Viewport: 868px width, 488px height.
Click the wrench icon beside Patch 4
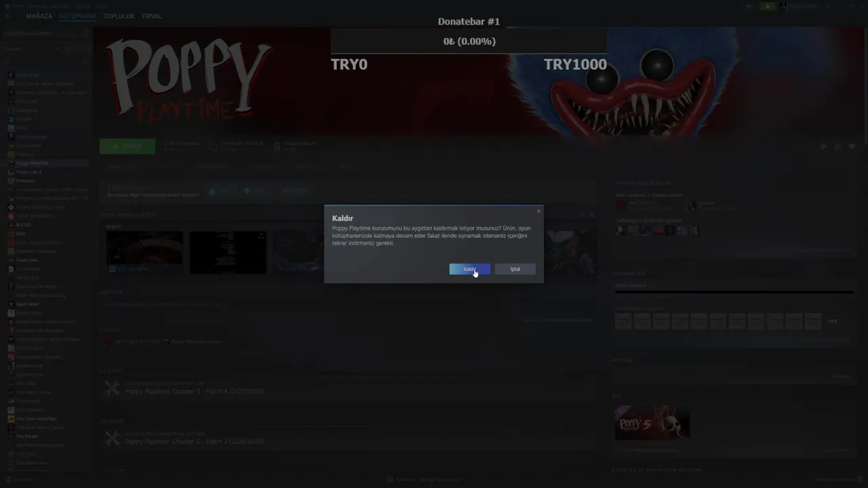(x=112, y=388)
